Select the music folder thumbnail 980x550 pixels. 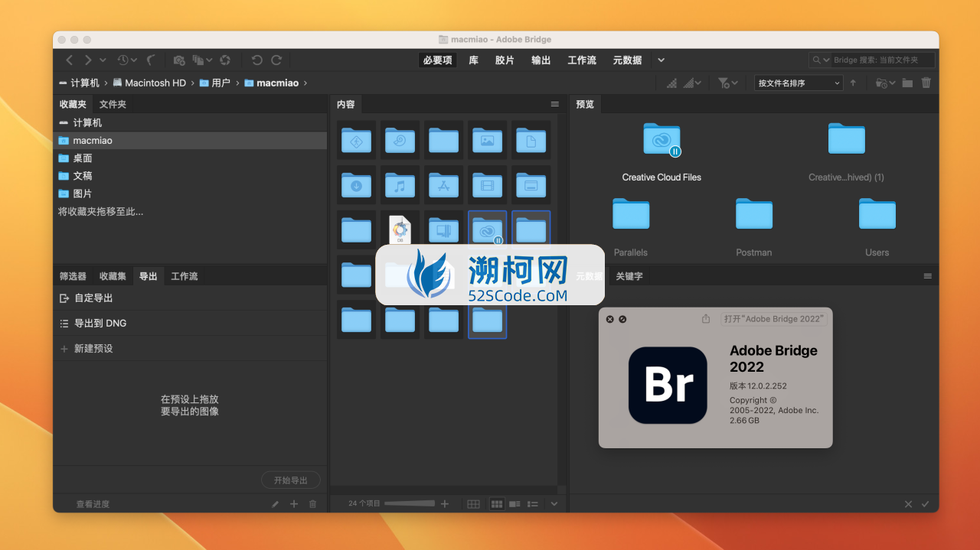[400, 184]
